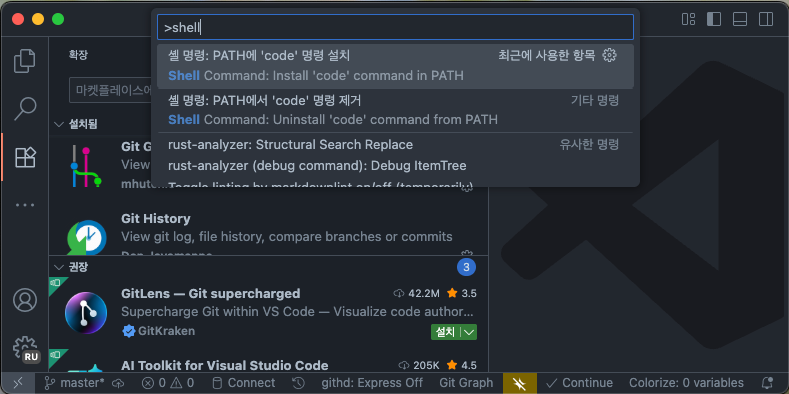Switch branch via master* status item
This screenshot has height=394, width=789.
click(x=74, y=383)
